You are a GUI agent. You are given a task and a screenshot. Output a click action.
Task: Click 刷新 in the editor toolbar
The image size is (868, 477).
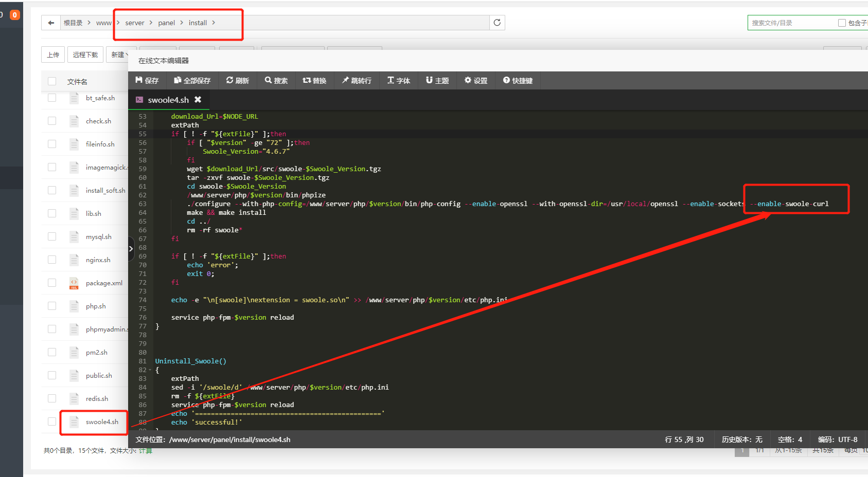coord(238,80)
